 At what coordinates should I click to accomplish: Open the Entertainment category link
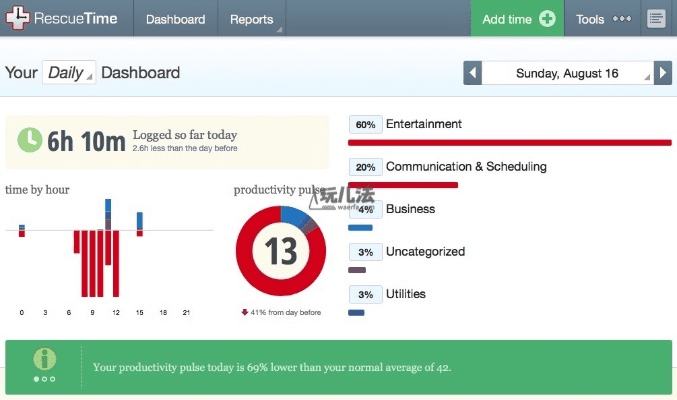point(423,124)
